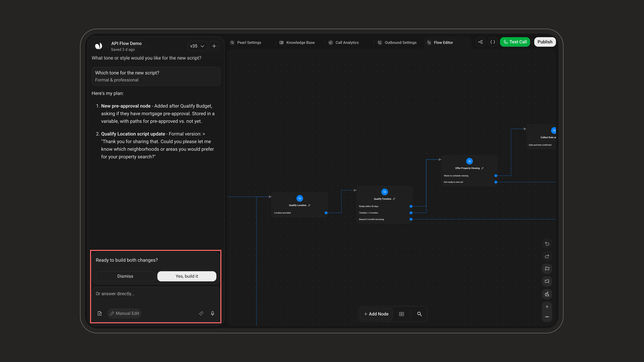Screen dimensions: 644x362
Task: Edit the Qualify Timeline node name pencil
Action: (394, 199)
